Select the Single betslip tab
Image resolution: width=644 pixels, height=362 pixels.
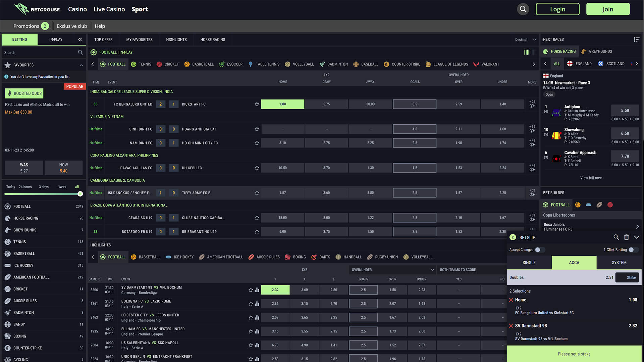[529, 263]
